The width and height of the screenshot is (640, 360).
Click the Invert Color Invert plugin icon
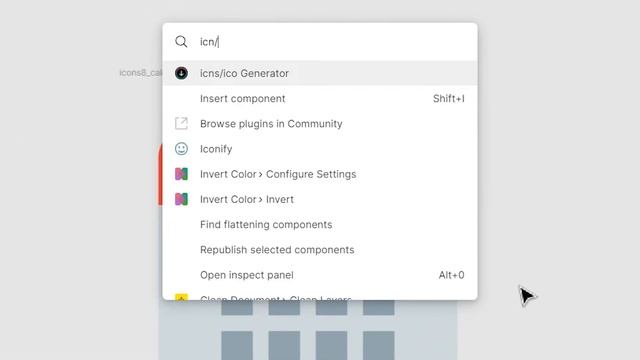(181, 199)
